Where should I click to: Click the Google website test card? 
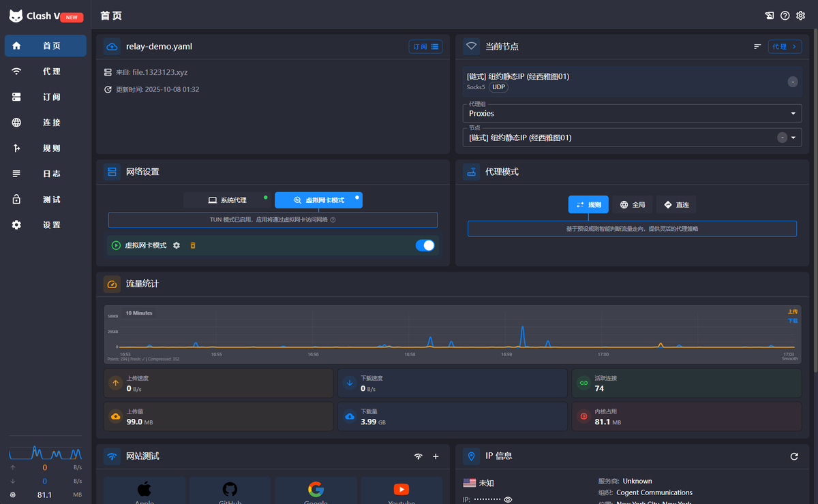(316, 490)
